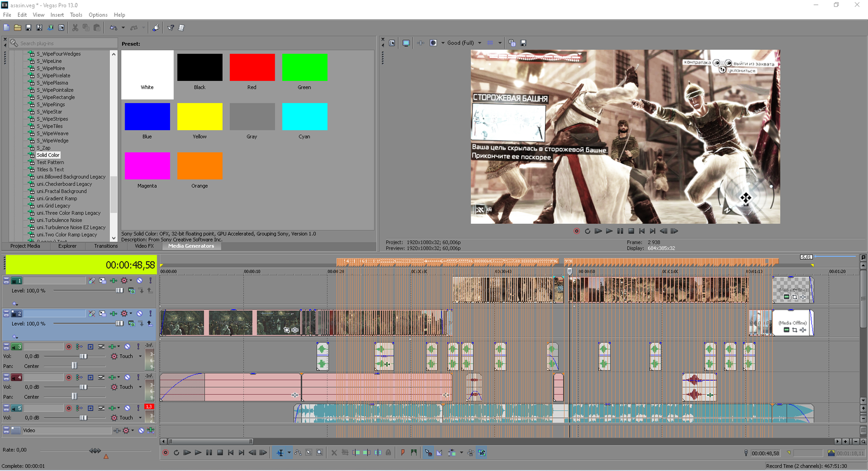
Task: Click the Cut scissors icon in toolbar
Action: click(75, 28)
